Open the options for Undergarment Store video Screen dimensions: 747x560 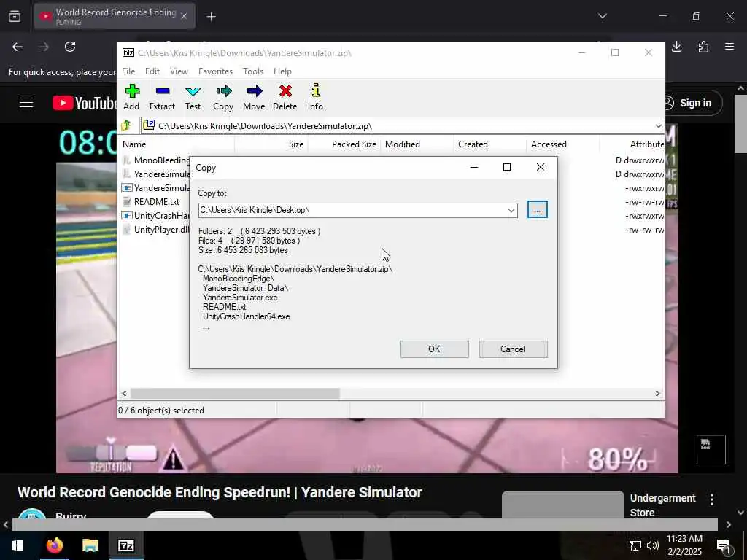click(x=712, y=499)
